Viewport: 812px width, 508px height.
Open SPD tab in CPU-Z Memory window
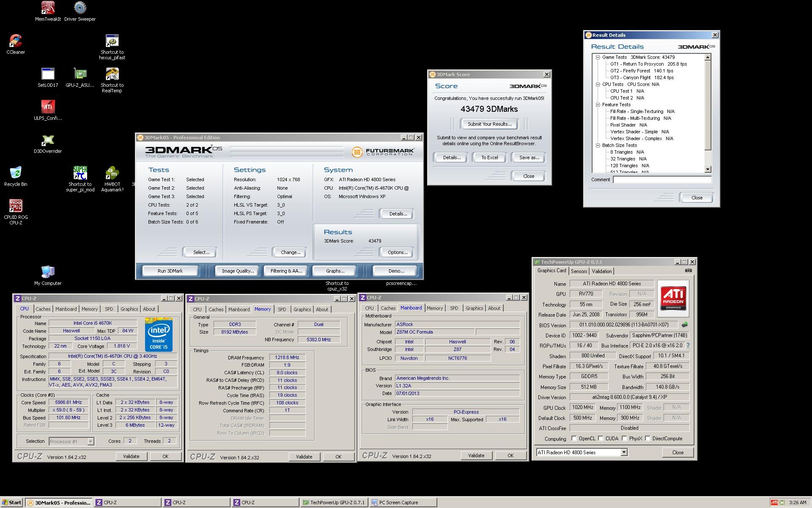coord(282,309)
